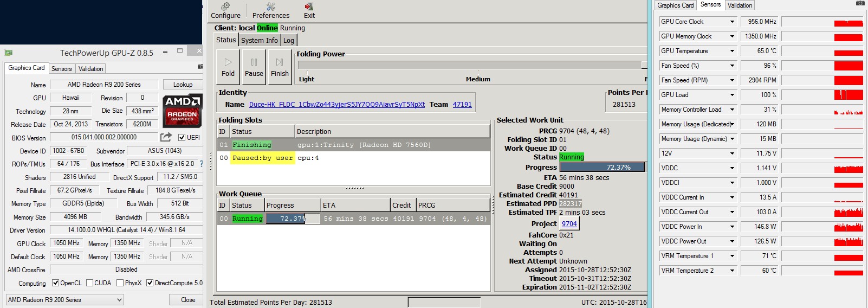This screenshot has width=868, height=308.
Task: Open the Memory Controller Load dropdown
Action: [732, 110]
